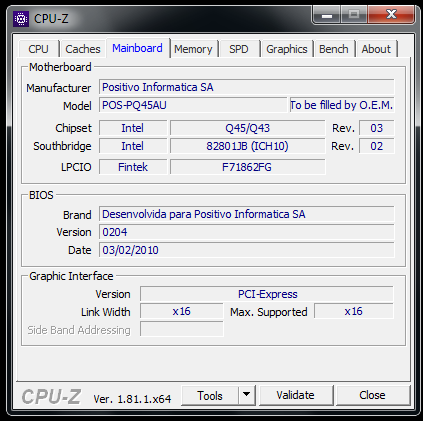Click BIOS version value 0204
This screenshot has width=423, height=421.
pyautogui.click(x=247, y=232)
